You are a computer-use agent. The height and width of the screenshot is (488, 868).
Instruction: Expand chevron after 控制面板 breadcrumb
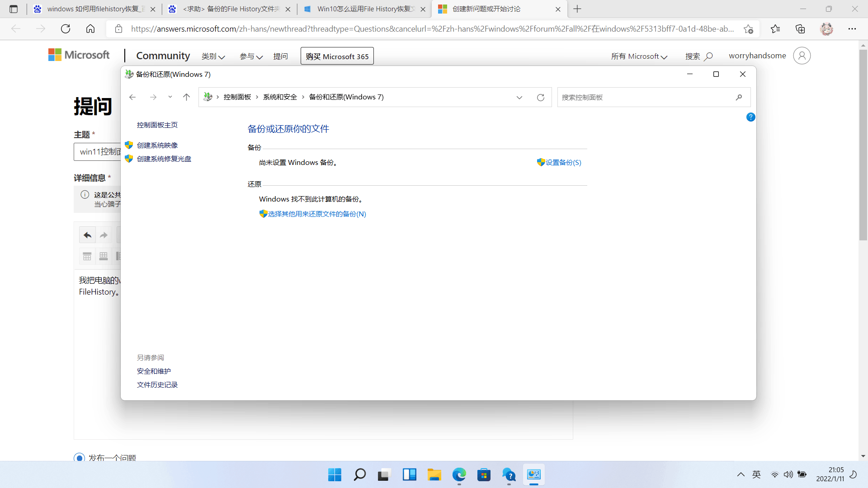(257, 97)
